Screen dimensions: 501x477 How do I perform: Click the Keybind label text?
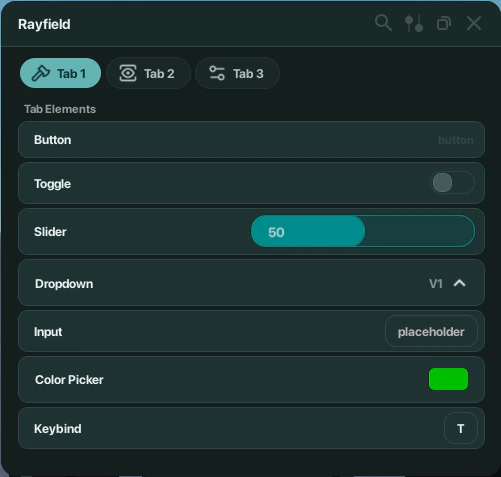[x=58, y=429]
